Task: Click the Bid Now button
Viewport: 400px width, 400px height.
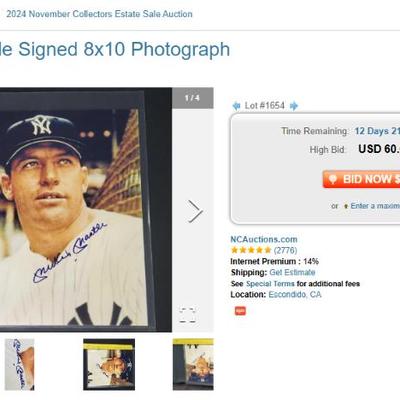Action: 361,179
